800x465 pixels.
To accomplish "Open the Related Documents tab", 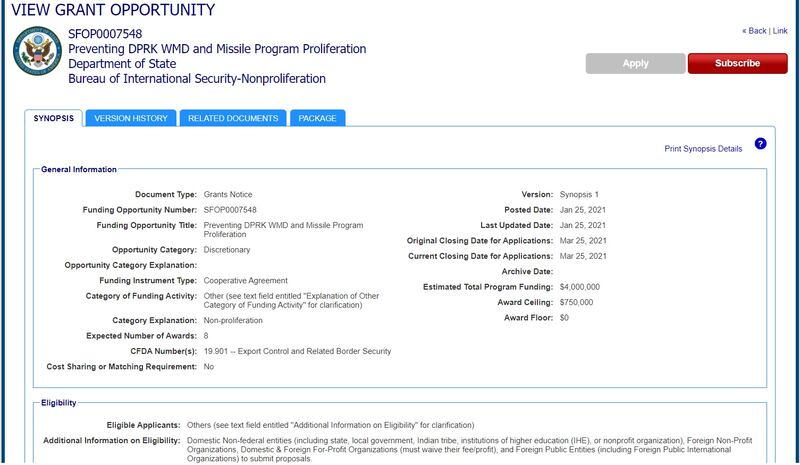I will [x=233, y=118].
